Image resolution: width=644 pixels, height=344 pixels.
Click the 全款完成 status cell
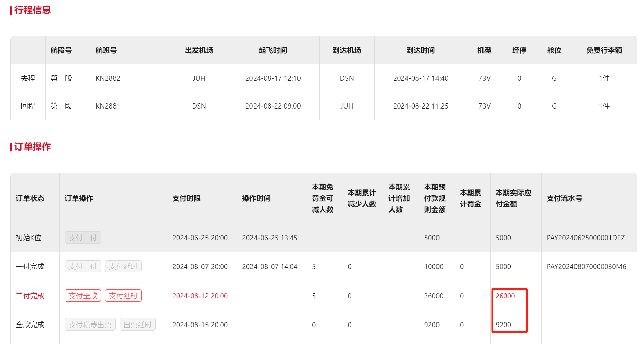coord(30,325)
